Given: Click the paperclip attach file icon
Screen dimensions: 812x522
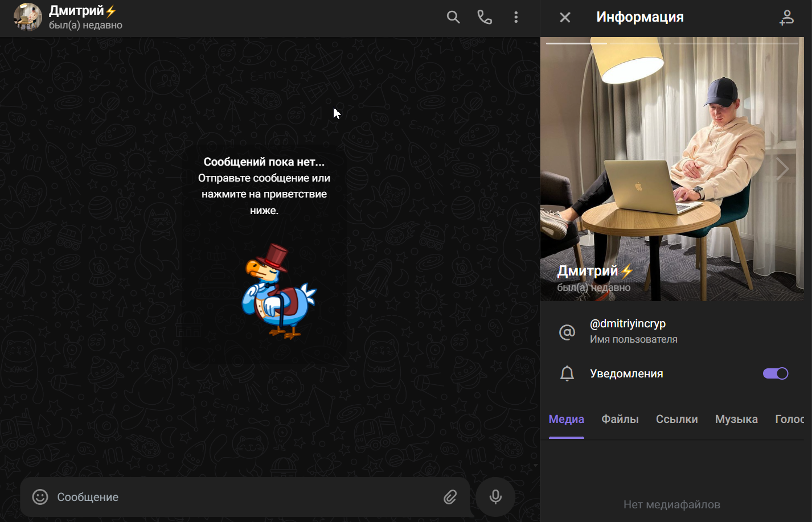Looking at the screenshot, I should (x=450, y=497).
